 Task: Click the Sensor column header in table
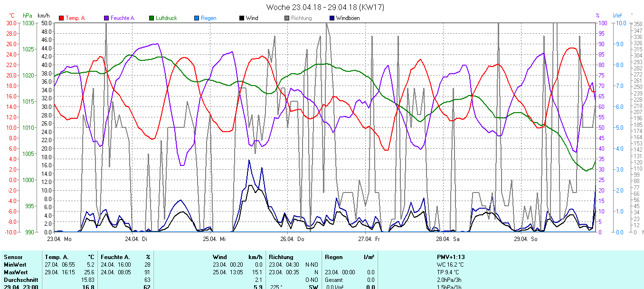coord(13,257)
